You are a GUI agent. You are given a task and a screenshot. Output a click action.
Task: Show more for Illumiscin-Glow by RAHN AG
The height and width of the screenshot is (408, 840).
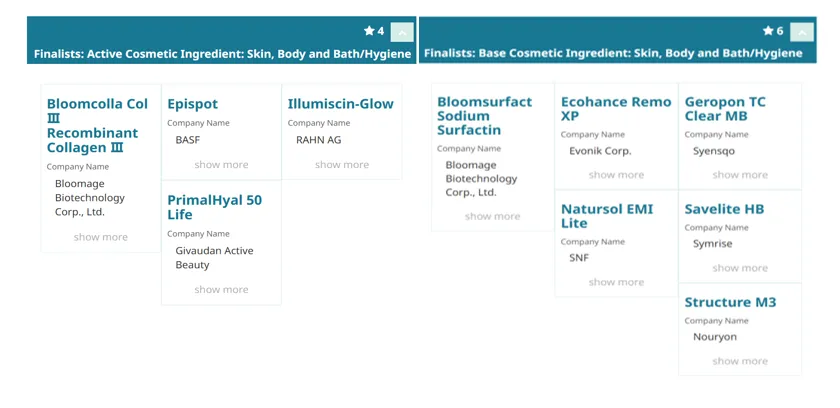[342, 165]
